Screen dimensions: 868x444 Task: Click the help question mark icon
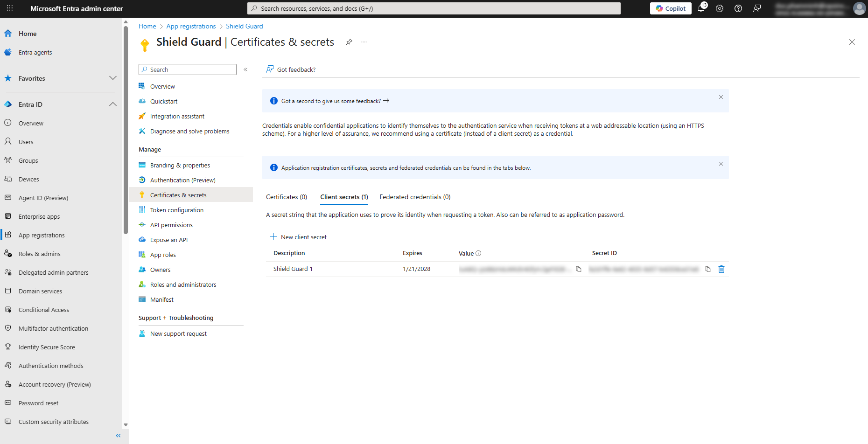(x=738, y=8)
